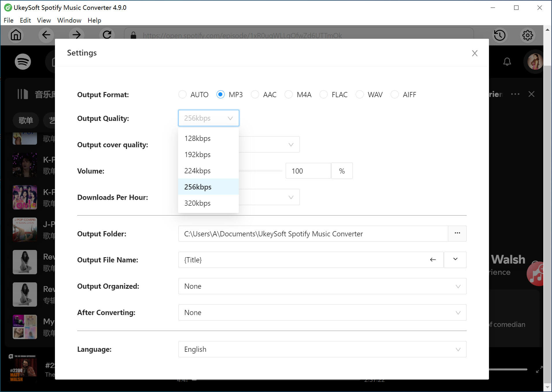Click the red add-music floating button
552x392 pixels.
535,273
